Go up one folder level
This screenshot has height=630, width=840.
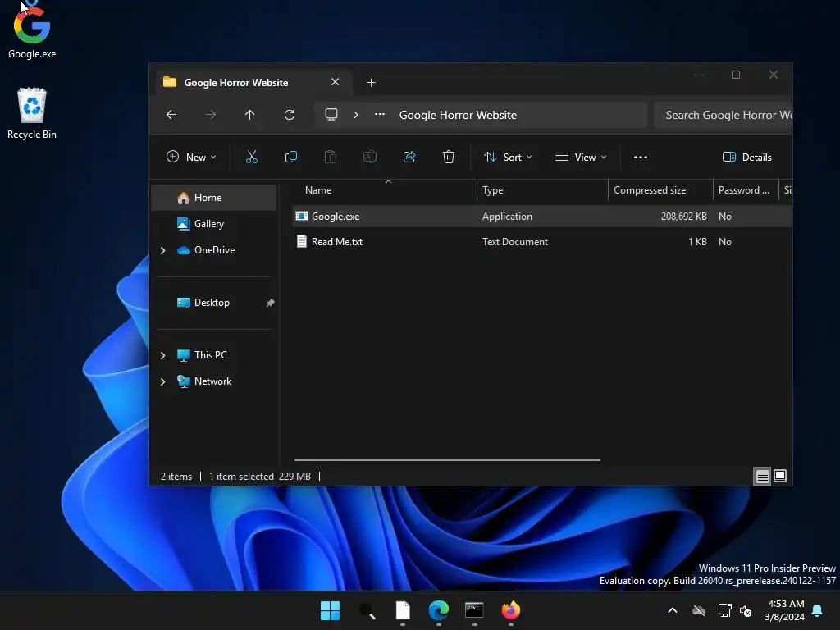pos(249,115)
